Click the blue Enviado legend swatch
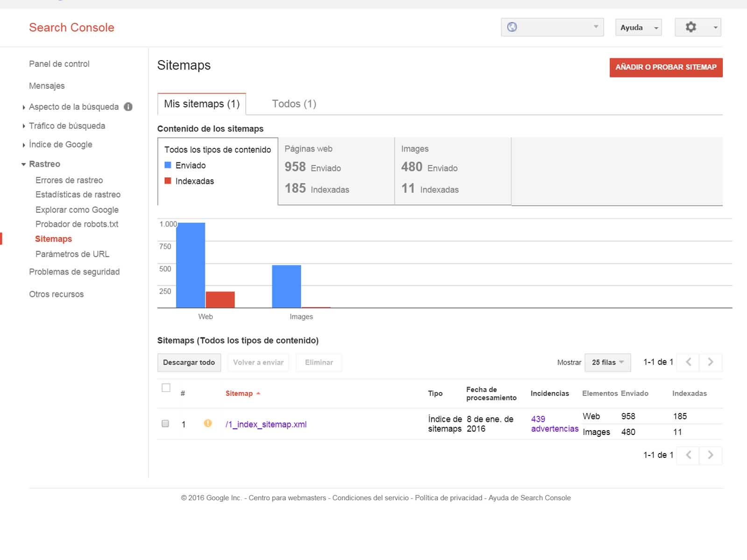 (168, 165)
